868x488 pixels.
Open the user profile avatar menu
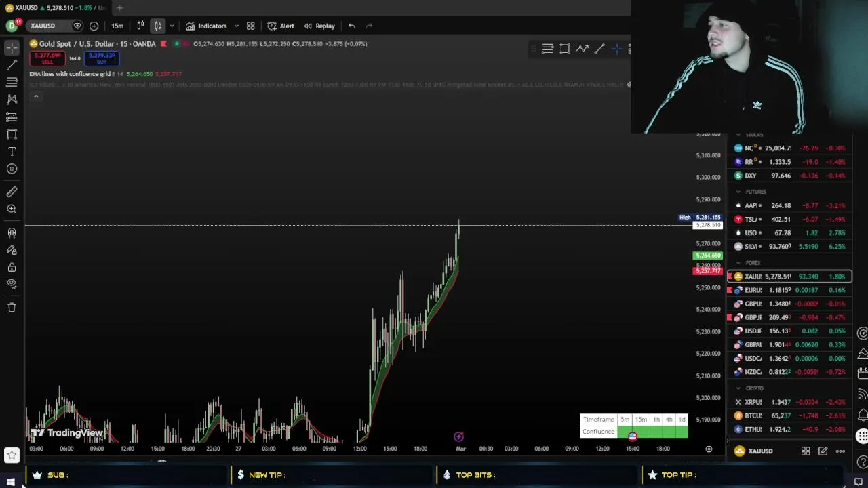[x=12, y=26]
